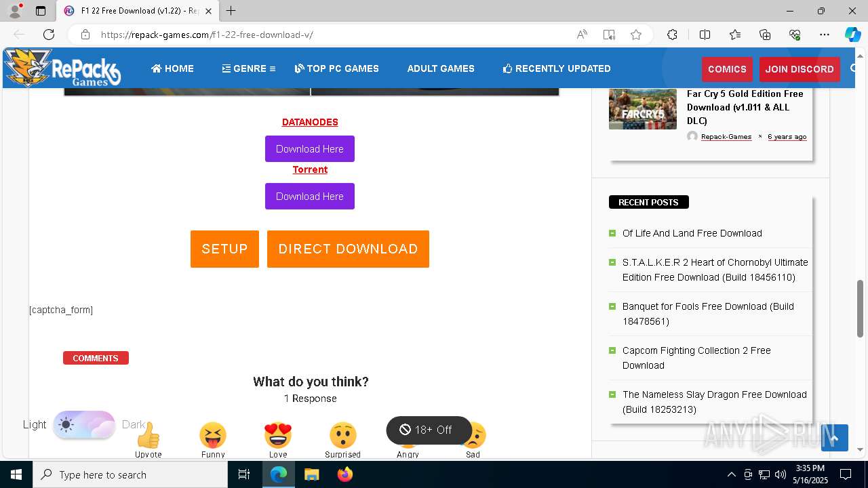
Task: Click the DATANODES link
Action: tap(310, 122)
